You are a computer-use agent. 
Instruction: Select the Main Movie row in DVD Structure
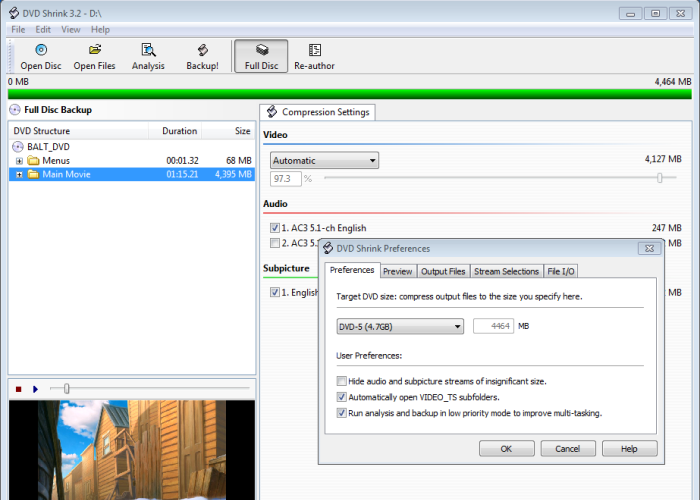click(66, 174)
